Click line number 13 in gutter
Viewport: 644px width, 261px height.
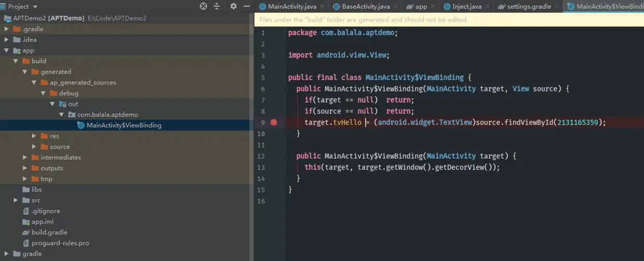pos(261,167)
